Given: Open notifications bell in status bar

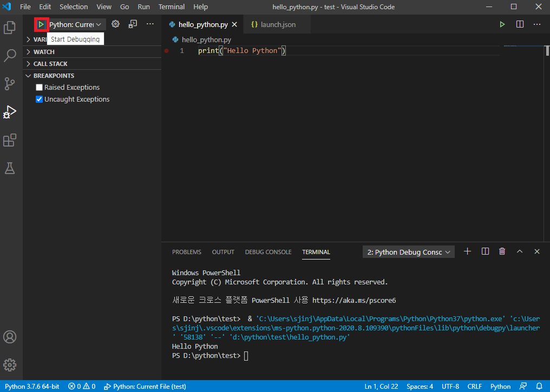Looking at the screenshot, I should coord(539,386).
